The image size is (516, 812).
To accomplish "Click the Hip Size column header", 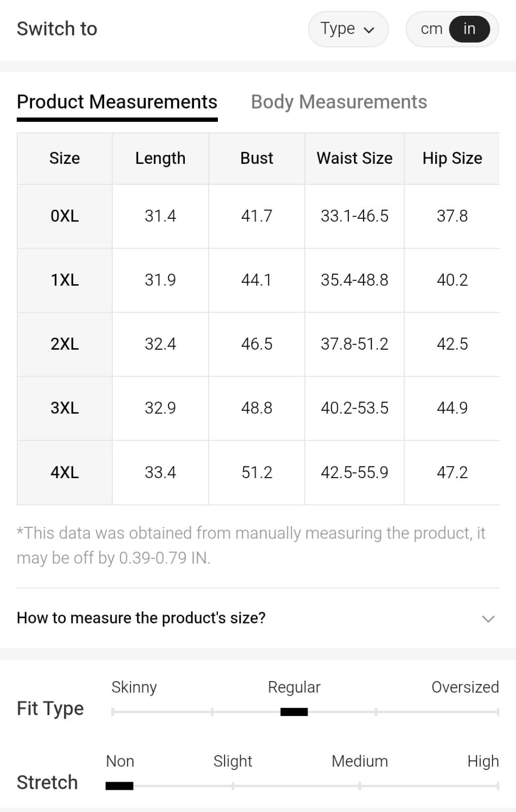I will coord(452,158).
